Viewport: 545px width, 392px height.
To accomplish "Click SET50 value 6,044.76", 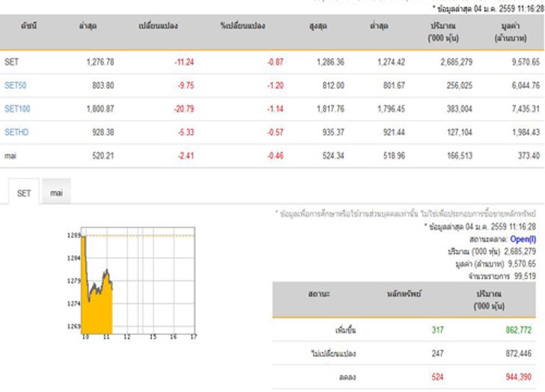I will pyautogui.click(x=526, y=85).
